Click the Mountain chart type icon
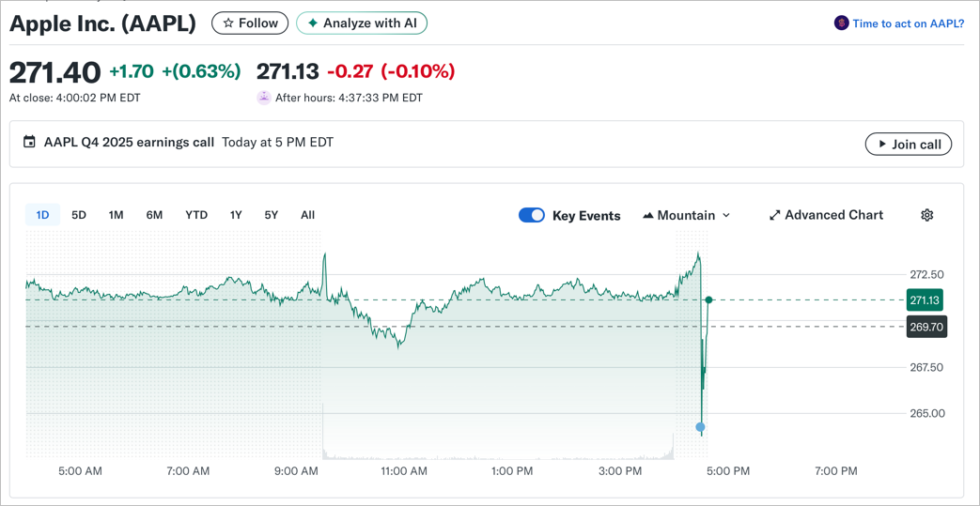The image size is (980, 506). (647, 215)
